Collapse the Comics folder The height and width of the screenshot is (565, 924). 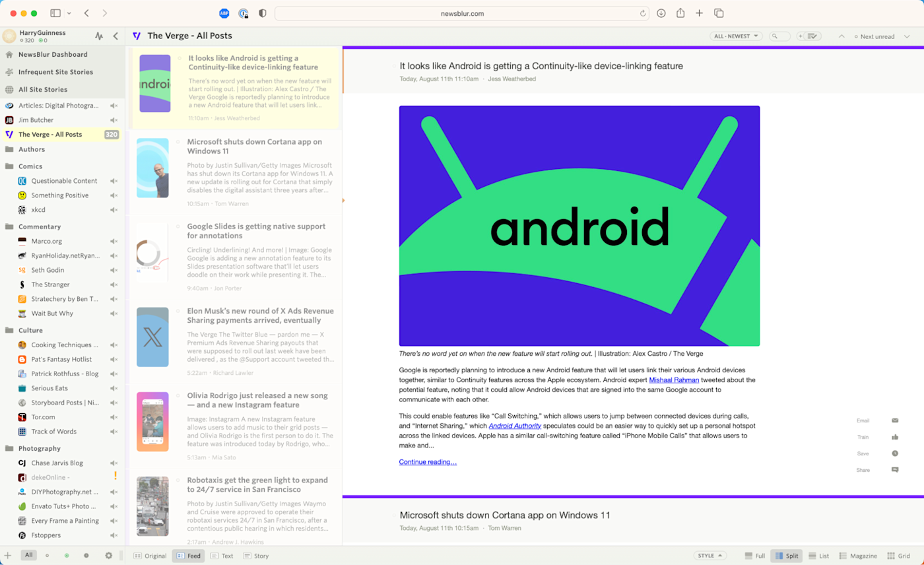9,166
